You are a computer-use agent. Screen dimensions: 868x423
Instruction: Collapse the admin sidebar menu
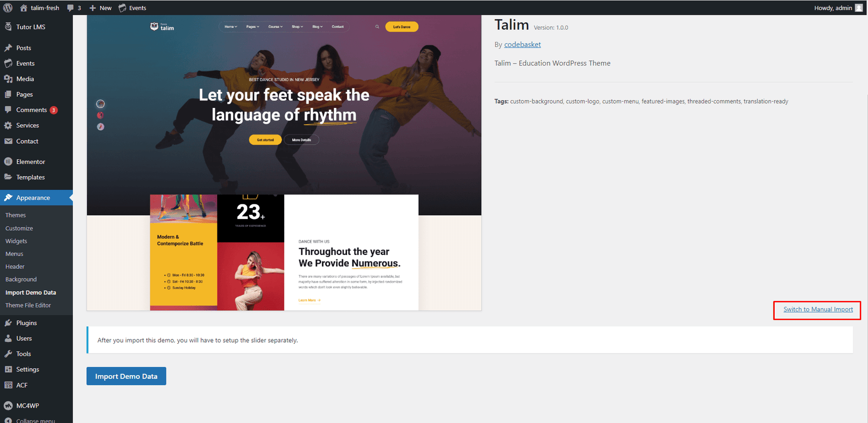tap(30, 420)
